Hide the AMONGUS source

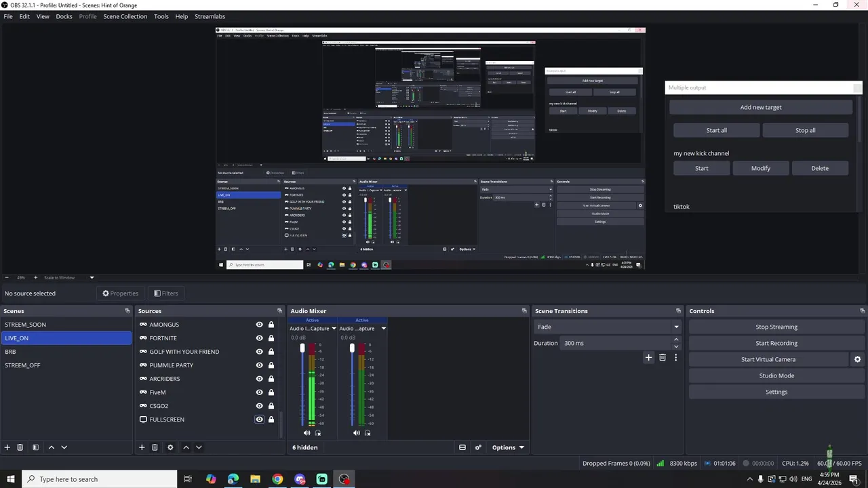coord(259,325)
